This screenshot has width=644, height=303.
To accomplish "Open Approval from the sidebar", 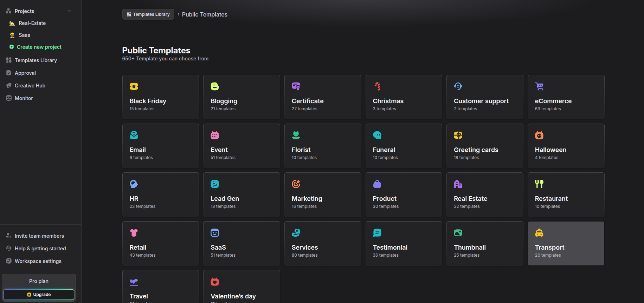I will click(x=25, y=73).
